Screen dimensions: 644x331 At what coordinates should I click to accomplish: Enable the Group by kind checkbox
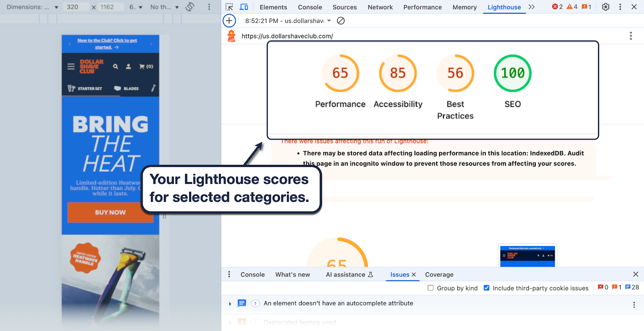(431, 288)
